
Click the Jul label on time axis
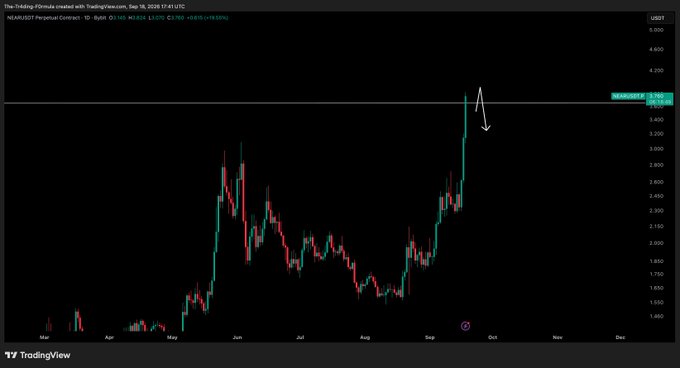click(x=300, y=337)
